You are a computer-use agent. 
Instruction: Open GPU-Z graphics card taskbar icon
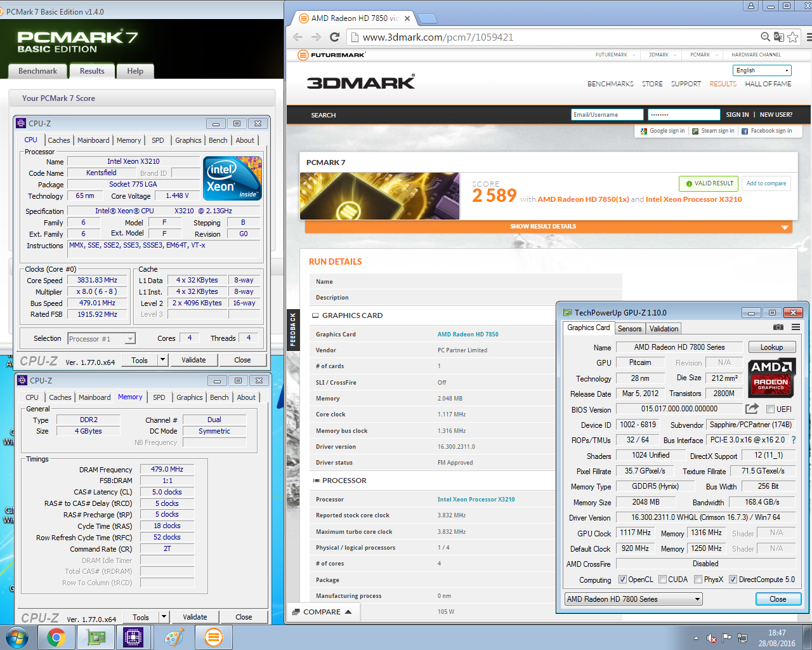(x=95, y=637)
